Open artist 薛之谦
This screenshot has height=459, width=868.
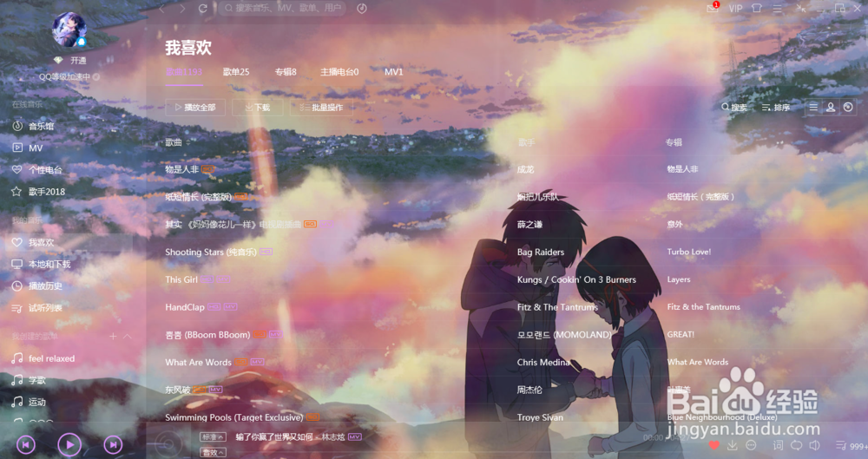(529, 224)
